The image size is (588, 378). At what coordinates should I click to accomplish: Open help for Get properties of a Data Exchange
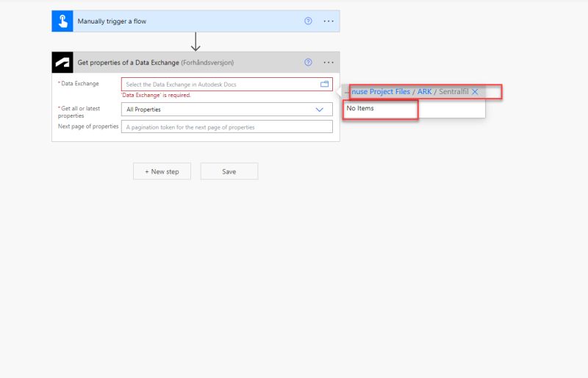308,63
